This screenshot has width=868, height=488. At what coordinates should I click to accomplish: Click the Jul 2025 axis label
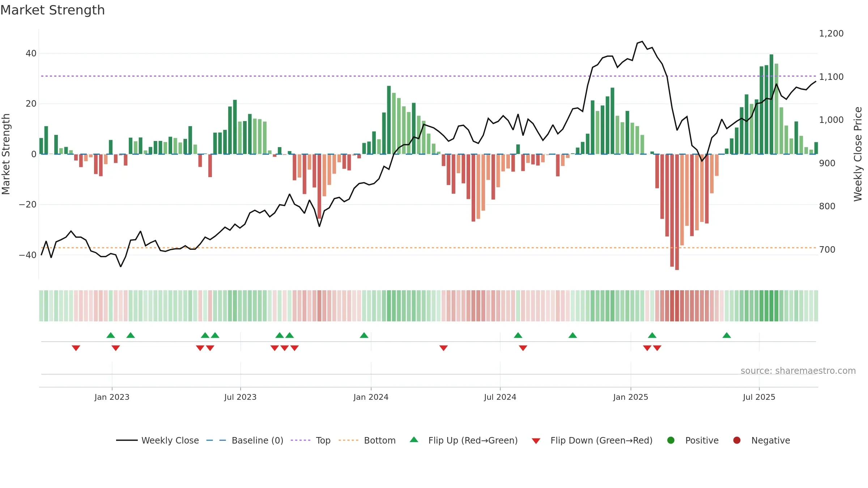click(x=759, y=397)
